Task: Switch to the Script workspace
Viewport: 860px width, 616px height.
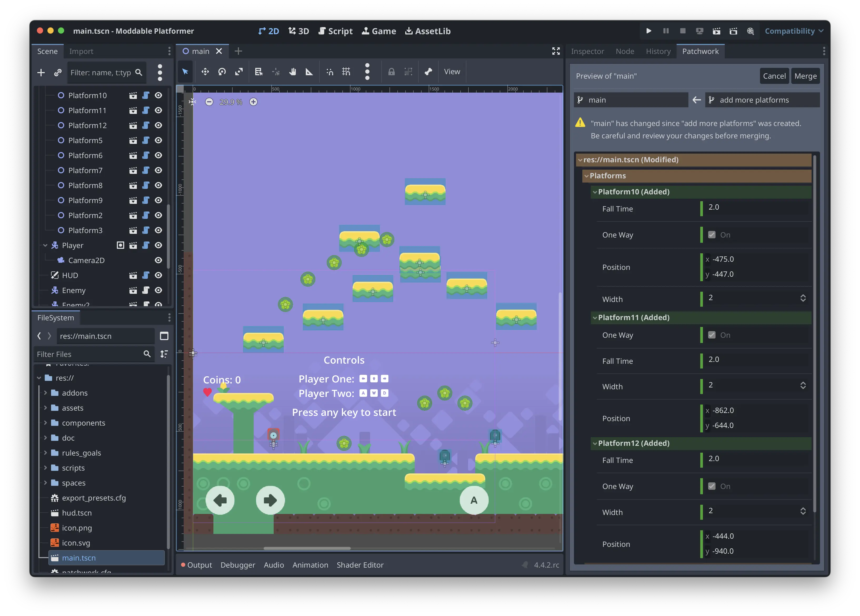Action: 336,31
